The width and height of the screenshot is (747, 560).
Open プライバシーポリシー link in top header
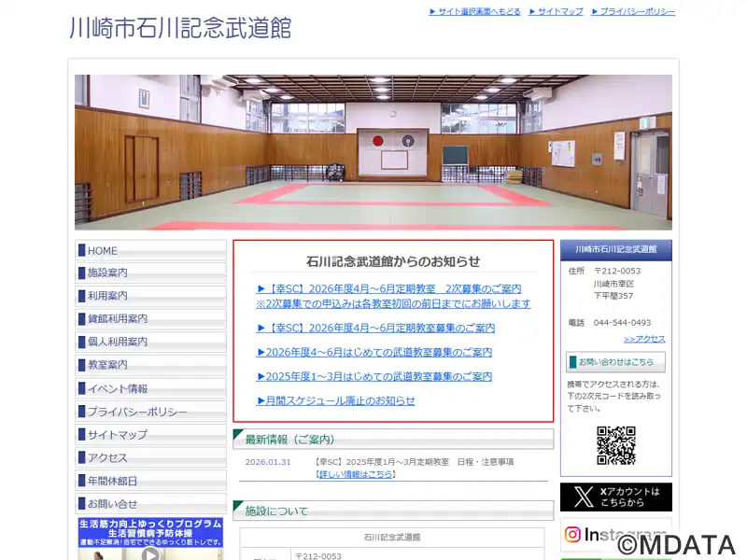tap(637, 11)
